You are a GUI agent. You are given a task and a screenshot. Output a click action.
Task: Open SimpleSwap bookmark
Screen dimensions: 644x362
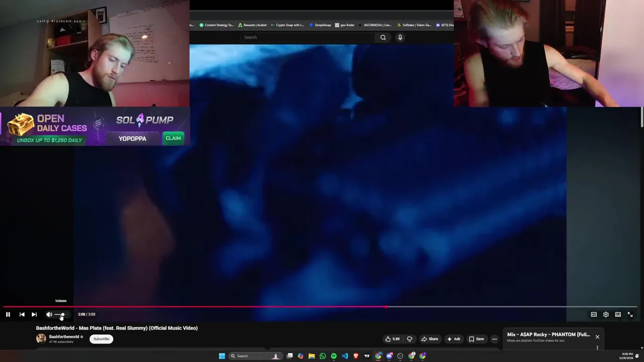pos(320,25)
